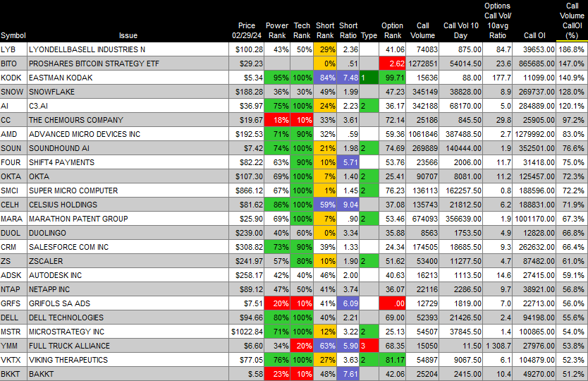
Task: Click KODK's 99.71 Option Rank cell
Action: coord(392,78)
